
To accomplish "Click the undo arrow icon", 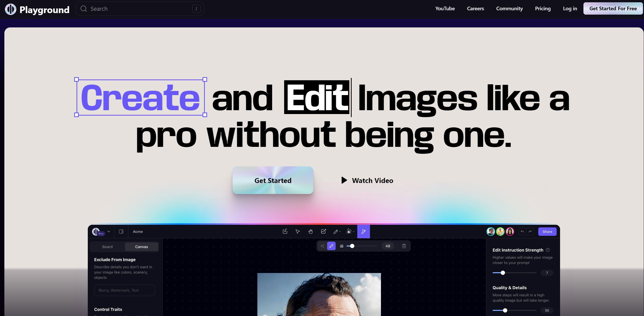I will tap(522, 232).
